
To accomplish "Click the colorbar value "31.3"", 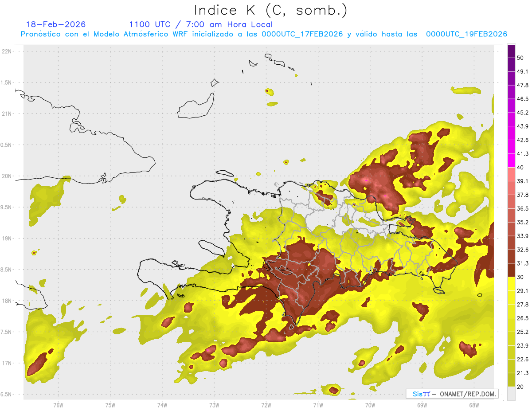I will click(x=523, y=263).
